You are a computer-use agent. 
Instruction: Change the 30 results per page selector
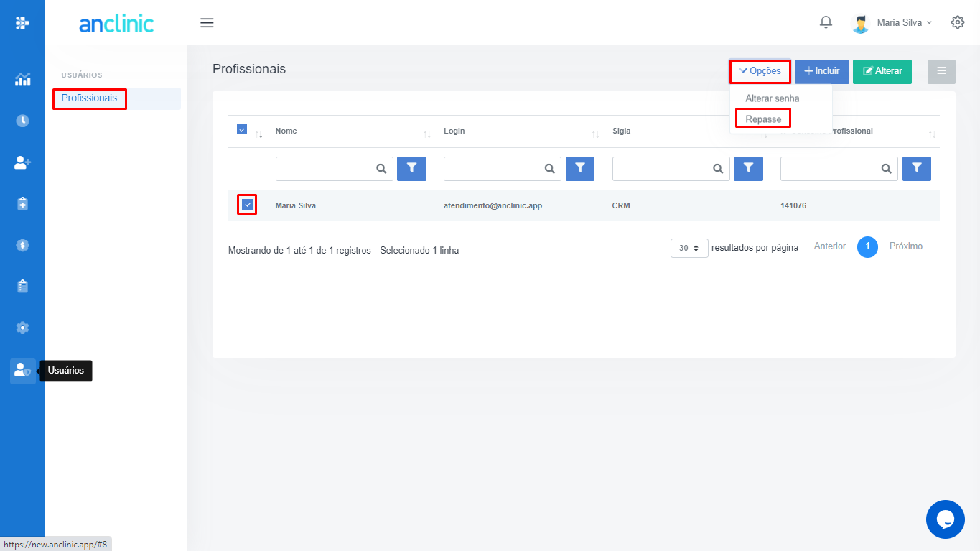(689, 248)
